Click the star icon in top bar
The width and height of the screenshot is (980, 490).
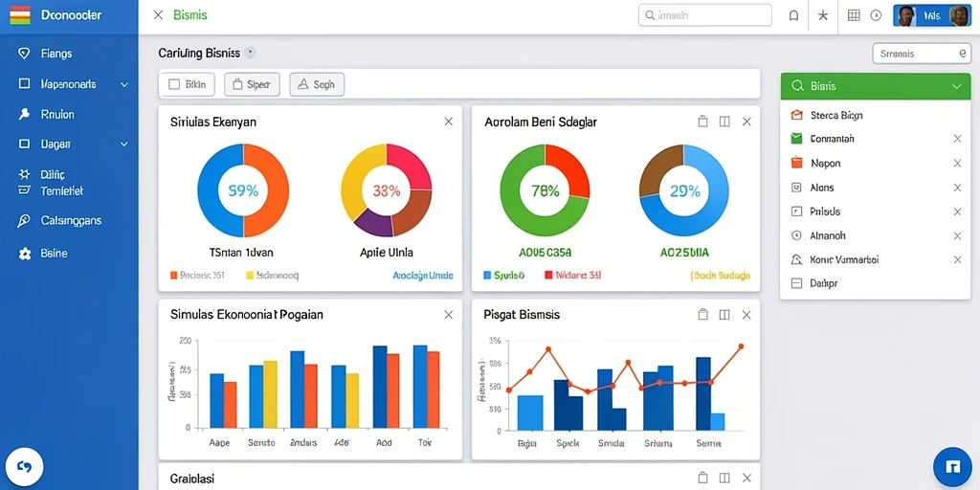tap(823, 15)
